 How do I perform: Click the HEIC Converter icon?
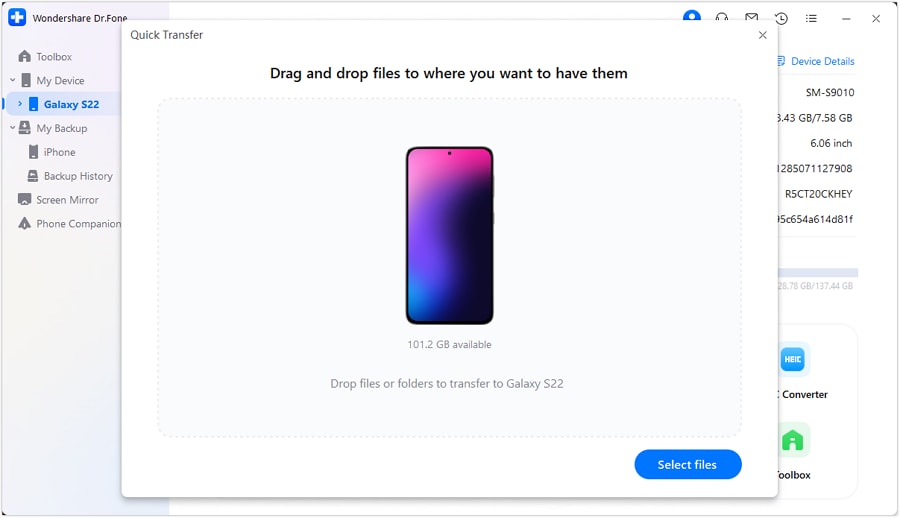793,359
